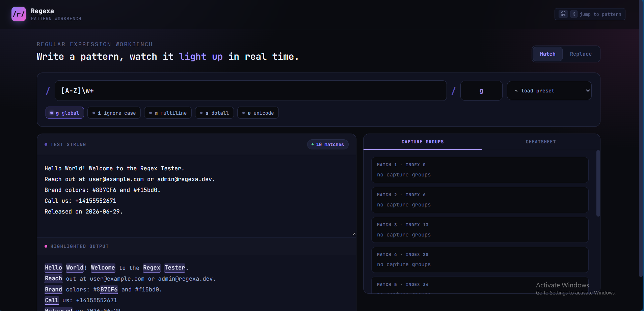Click highlighted match 'B7CF6' in output
The width and height of the screenshot is (644, 311).
click(109, 289)
